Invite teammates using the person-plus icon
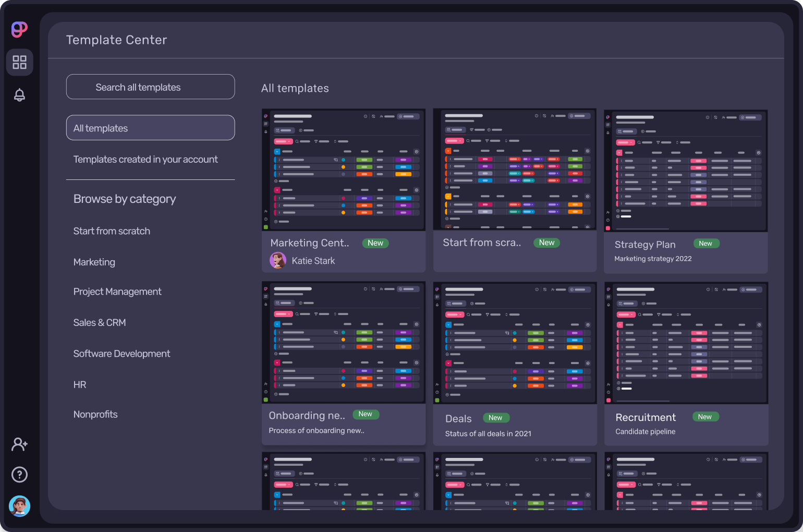Viewport: 803px width, 532px height. click(x=19, y=444)
